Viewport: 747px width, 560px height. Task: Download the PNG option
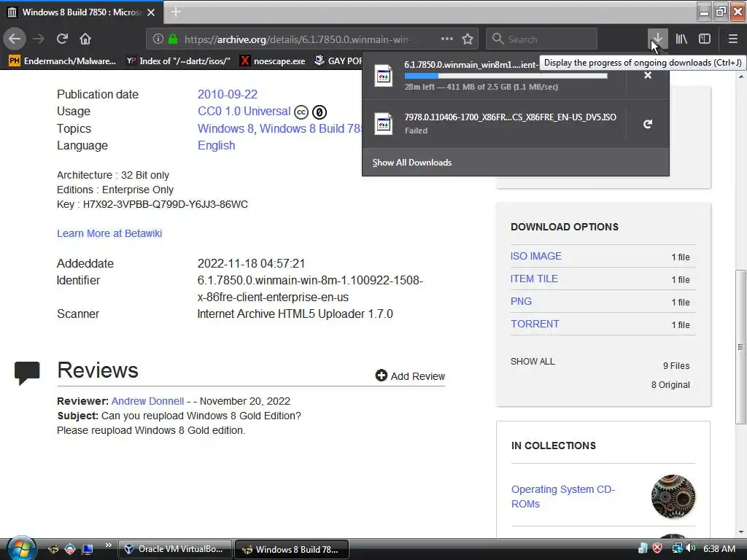pyautogui.click(x=521, y=301)
